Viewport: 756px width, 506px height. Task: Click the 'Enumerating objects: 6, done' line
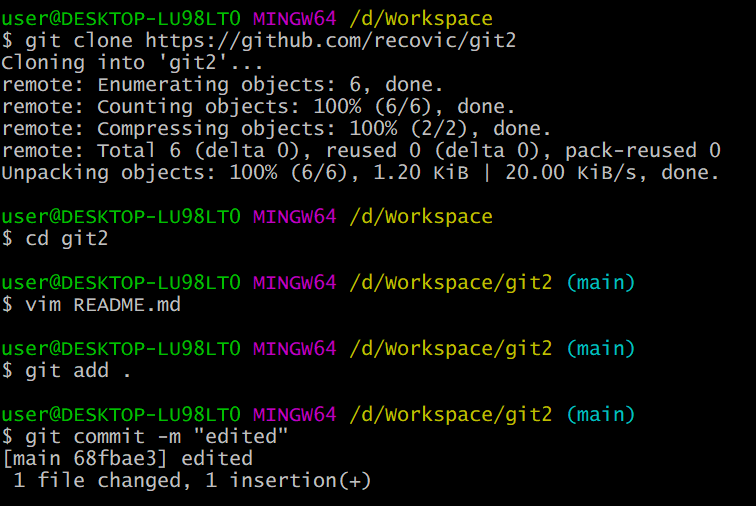pos(222,85)
